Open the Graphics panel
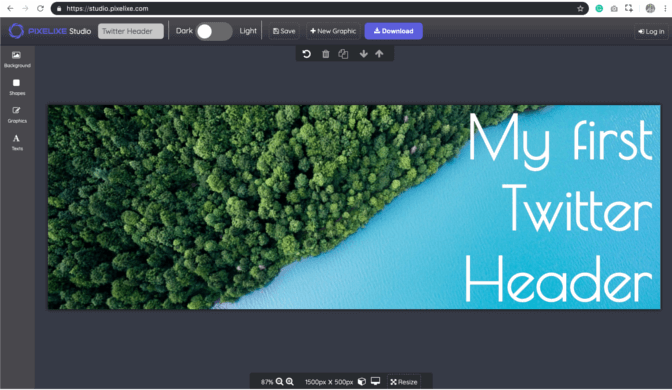 (17, 115)
